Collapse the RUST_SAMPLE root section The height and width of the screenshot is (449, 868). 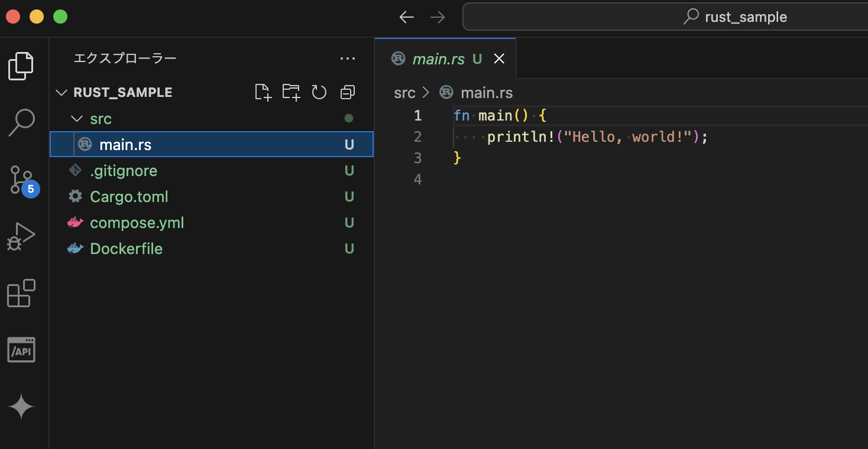coord(61,92)
